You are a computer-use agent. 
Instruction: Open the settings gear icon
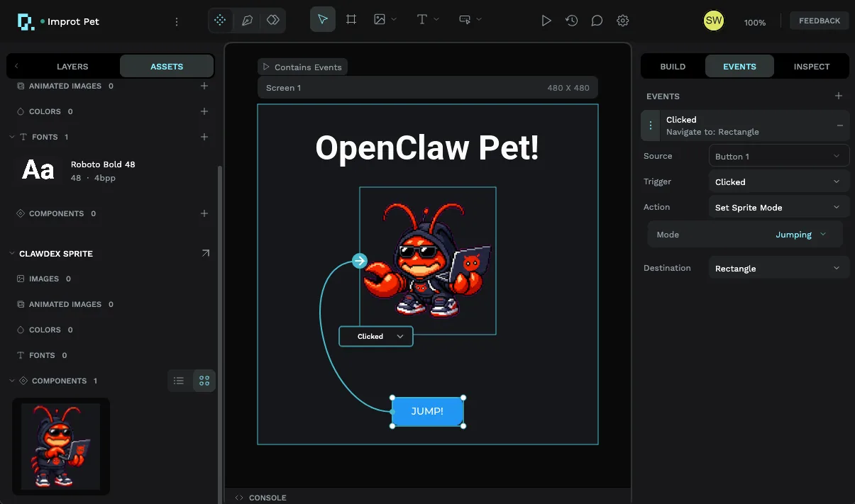623,21
